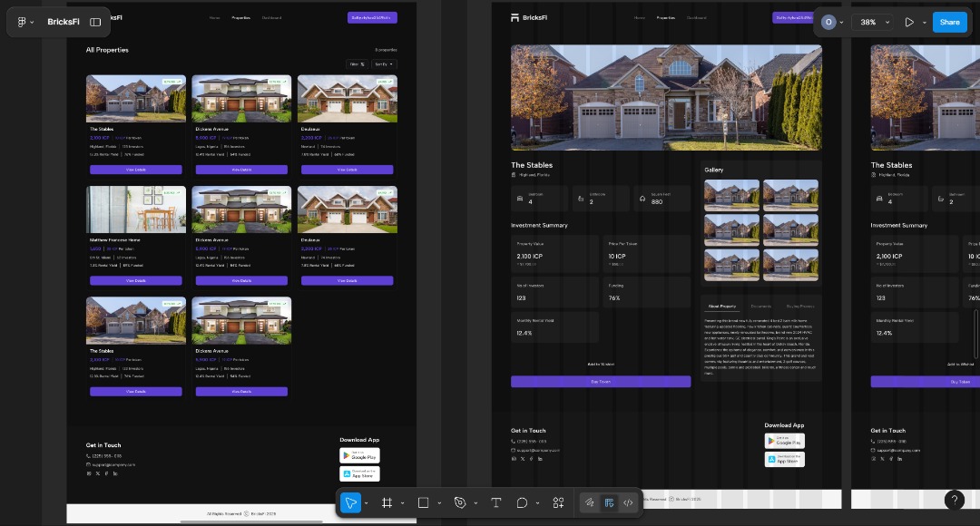Switch to Dev Mode code toggle

click(x=628, y=503)
